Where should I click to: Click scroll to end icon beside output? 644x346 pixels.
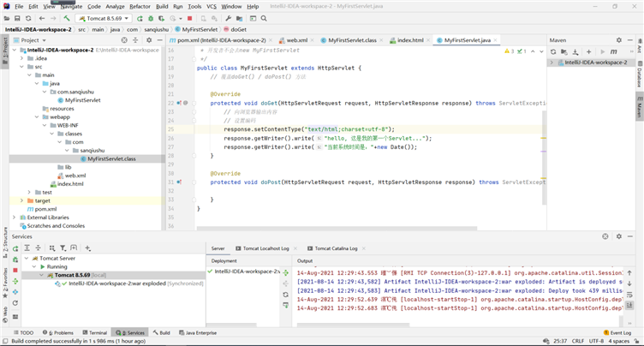coord(629,305)
